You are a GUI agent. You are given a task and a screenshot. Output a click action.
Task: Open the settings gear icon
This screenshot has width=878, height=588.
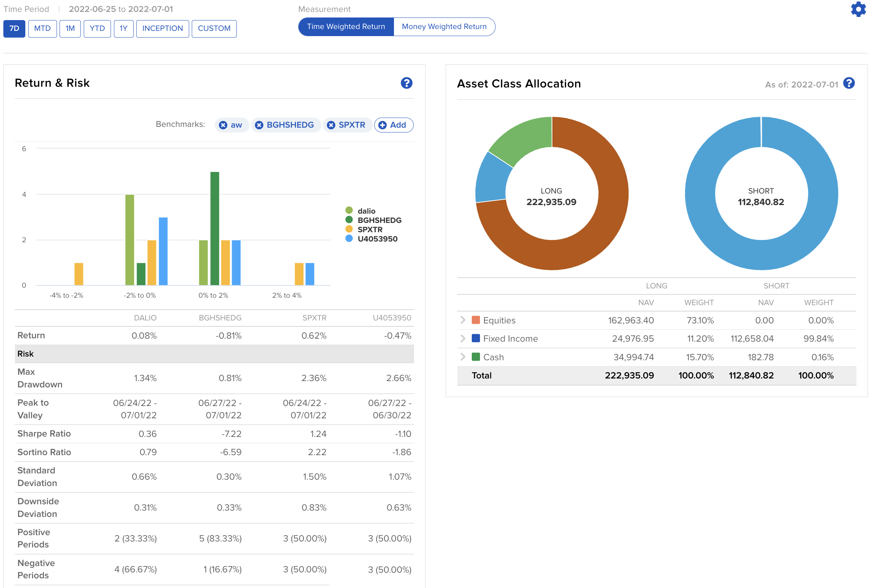858,9
